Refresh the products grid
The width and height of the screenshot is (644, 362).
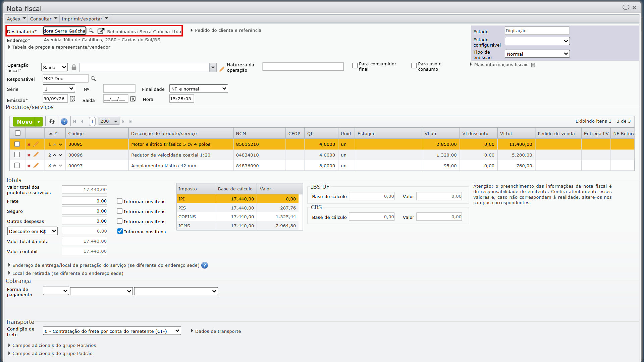pos(52,121)
